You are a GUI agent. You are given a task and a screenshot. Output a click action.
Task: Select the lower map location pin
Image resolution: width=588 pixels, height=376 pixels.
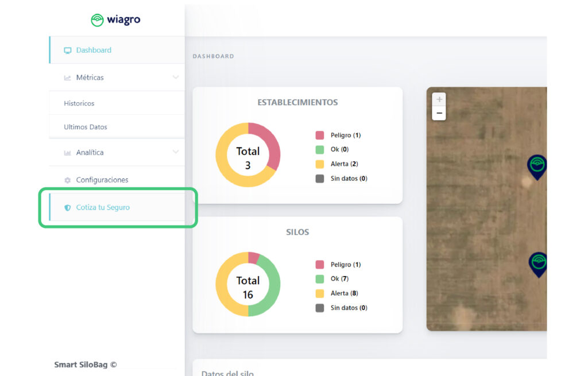pos(537,265)
